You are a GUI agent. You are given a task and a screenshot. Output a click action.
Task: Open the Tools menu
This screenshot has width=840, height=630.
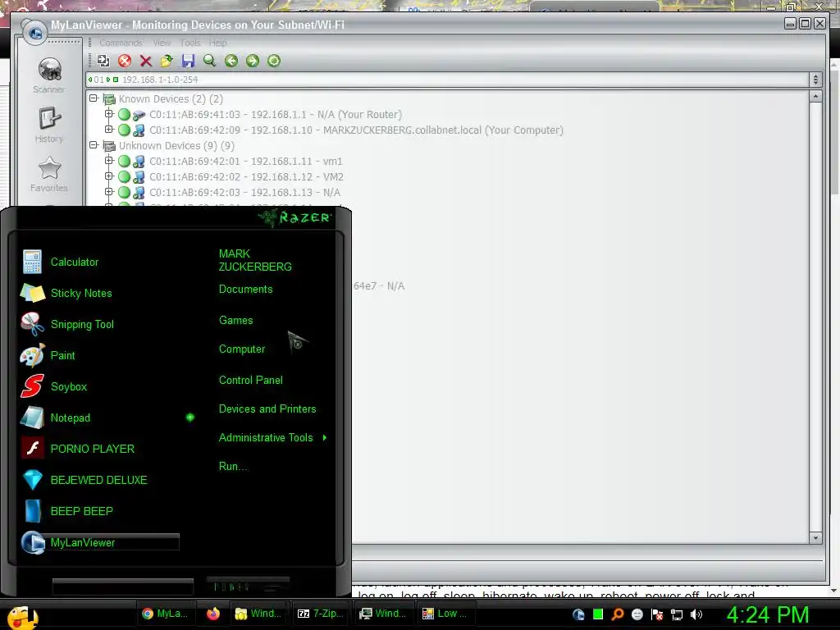point(190,43)
